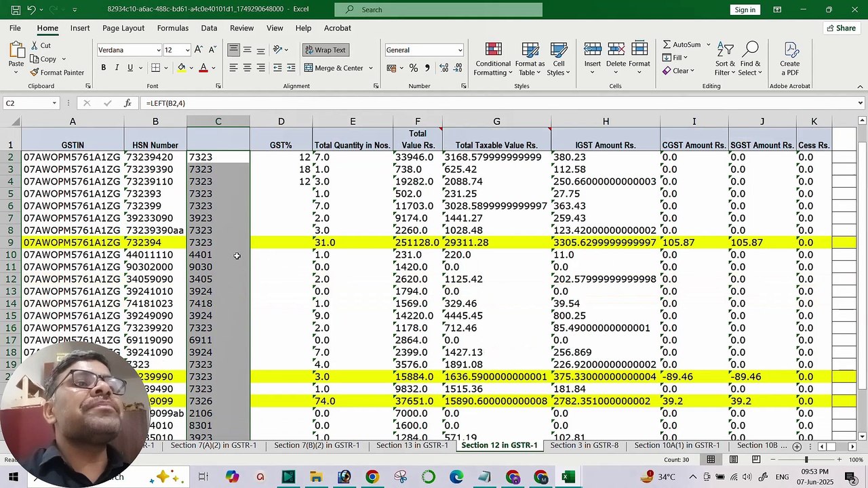
Task: Open the Fill dropdown
Action: click(675, 58)
